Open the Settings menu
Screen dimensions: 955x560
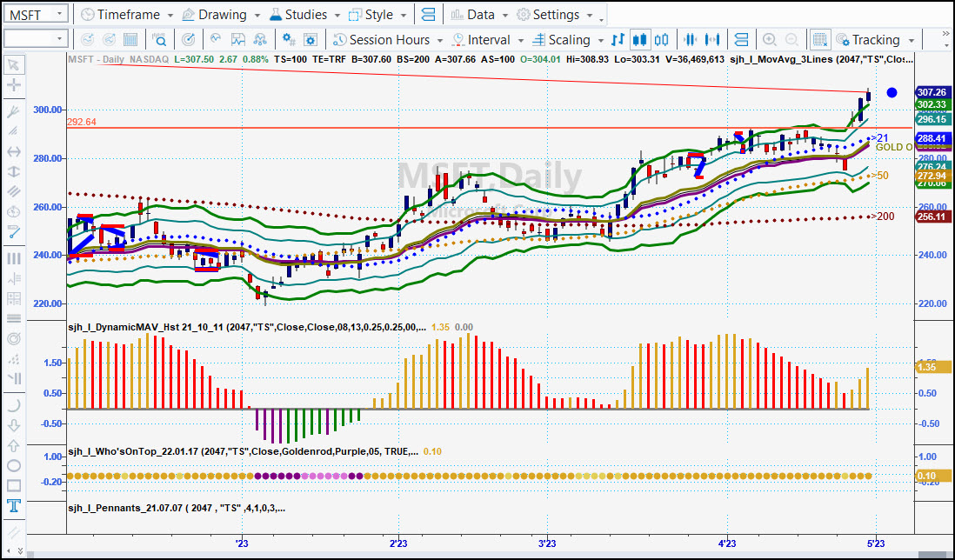pyautogui.click(x=555, y=15)
